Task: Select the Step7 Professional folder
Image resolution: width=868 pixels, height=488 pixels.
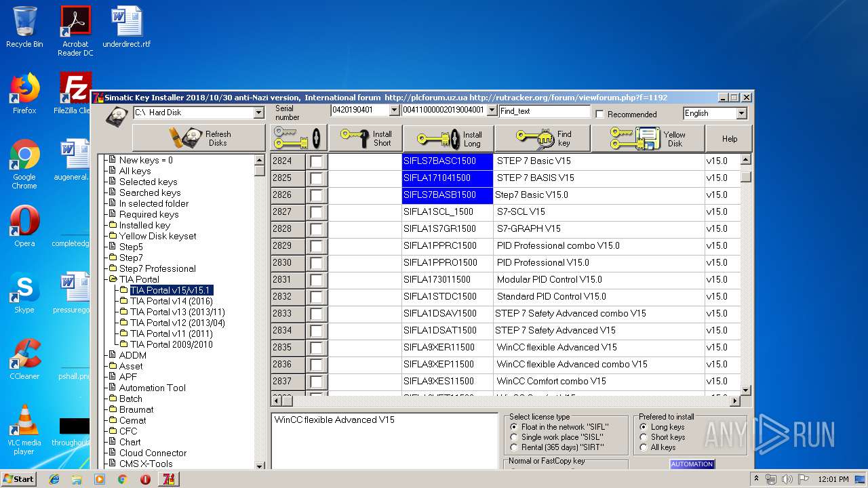Action: click(157, 268)
